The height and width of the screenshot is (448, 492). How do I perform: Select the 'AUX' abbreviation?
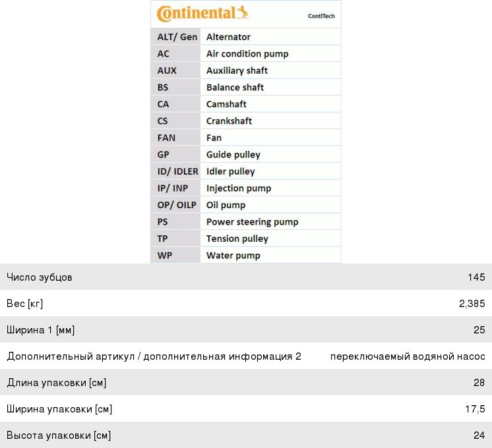(167, 70)
